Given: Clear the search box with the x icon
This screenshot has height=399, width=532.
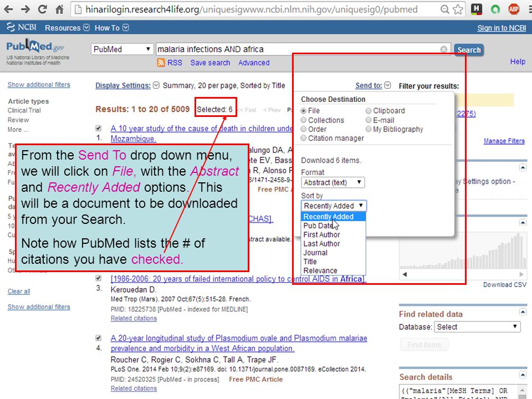Looking at the screenshot, I should click(x=443, y=49).
